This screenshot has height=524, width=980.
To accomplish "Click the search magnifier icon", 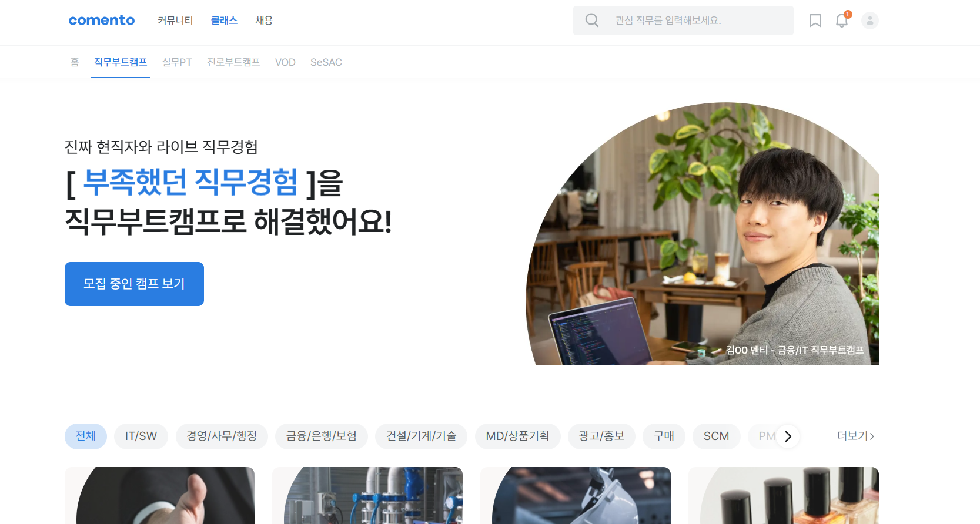I will 592,21.
